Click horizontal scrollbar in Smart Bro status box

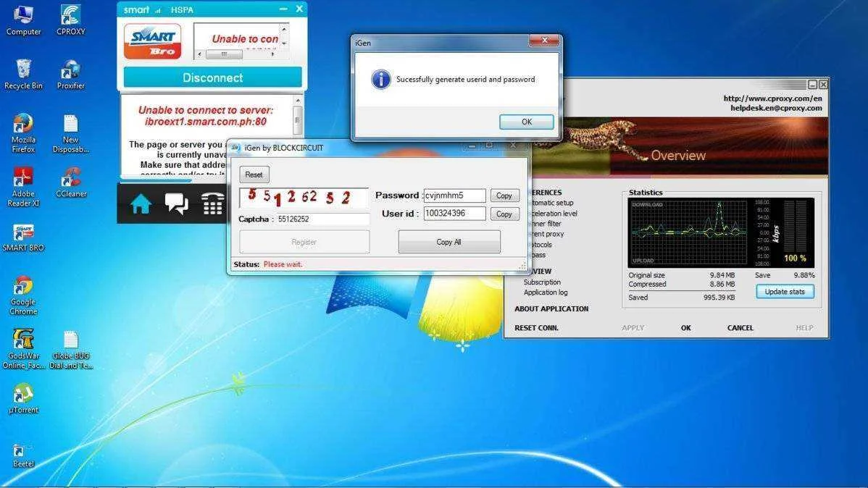(x=235, y=54)
